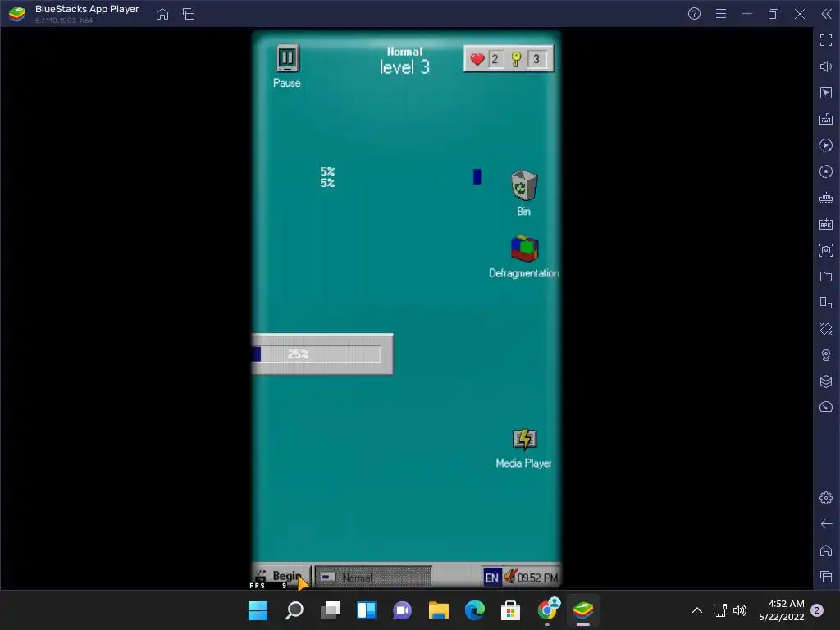The width and height of the screenshot is (840, 630).
Task: Open game controls keyboard icon in sidebar
Action: pyautogui.click(x=826, y=119)
